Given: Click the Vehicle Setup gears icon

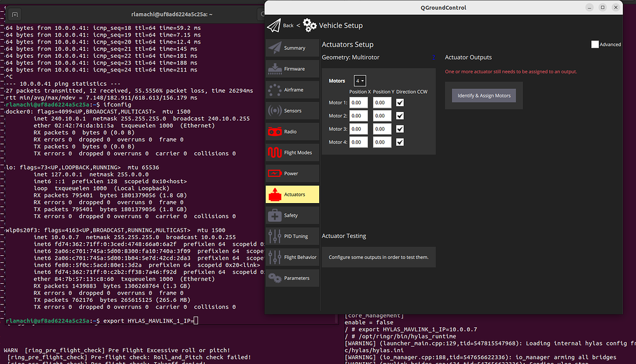Looking at the screenshot, I should [x=310, y=25].
